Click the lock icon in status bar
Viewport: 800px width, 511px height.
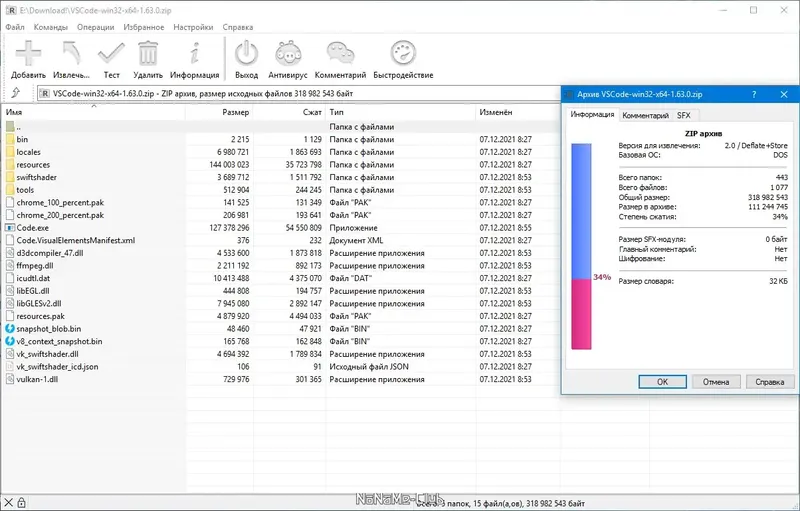[21, 503]
